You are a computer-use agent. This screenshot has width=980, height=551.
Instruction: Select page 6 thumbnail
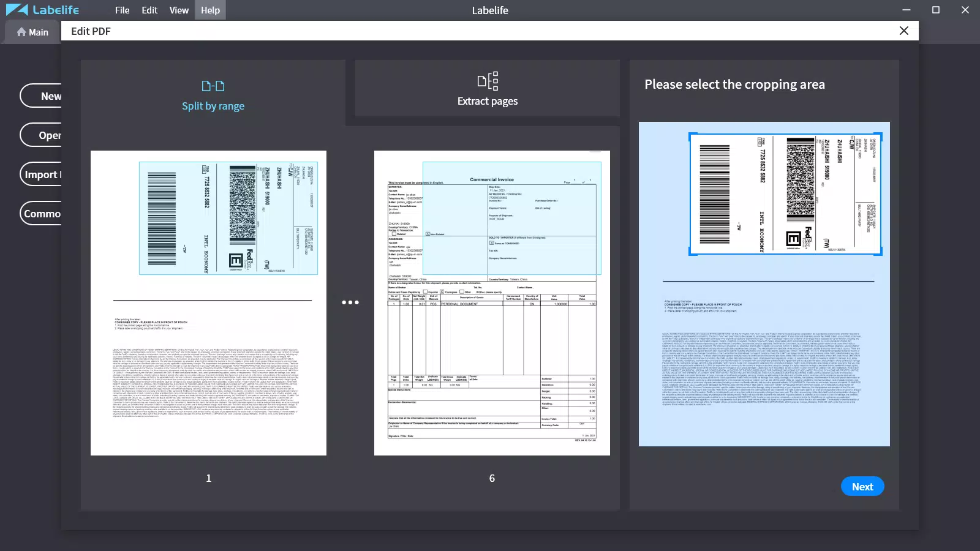492,303
